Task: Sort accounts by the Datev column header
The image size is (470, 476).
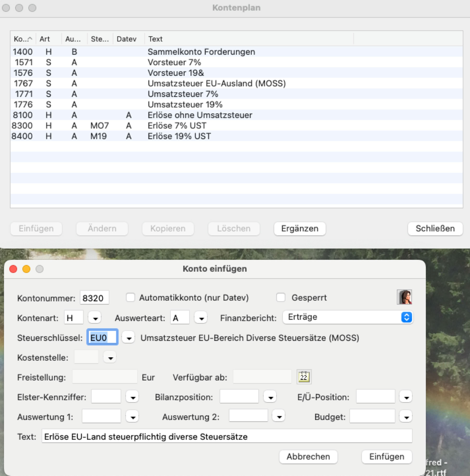Action: [x=126, y=39]
